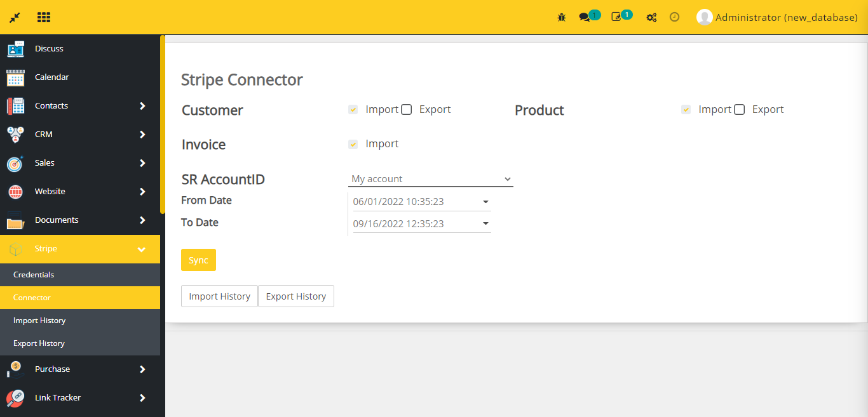Screen dimensions: 868x417
Task: Toggle the Invoice Import checkbox
Action: pyautogui.click(x=353, y=144)
